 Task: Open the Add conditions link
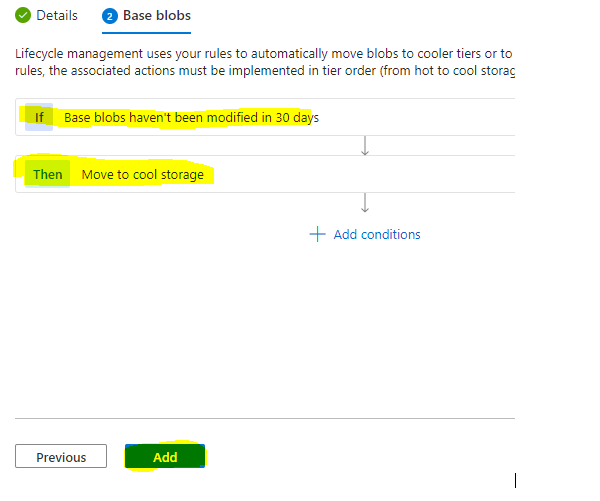377,234
